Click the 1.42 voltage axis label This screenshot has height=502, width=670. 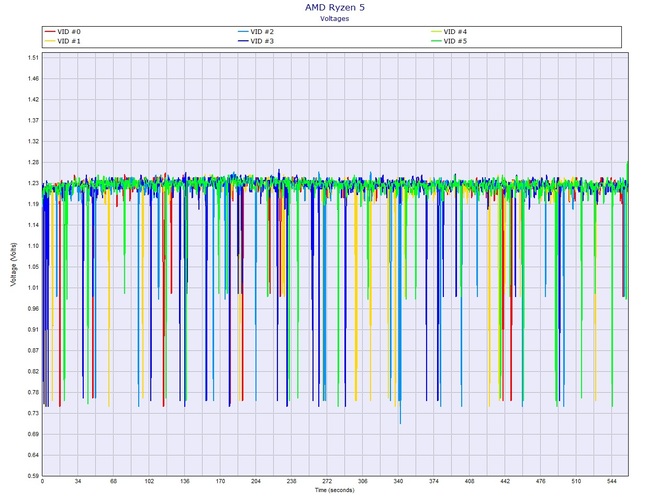pyautogui.click(x=34, y=100)
